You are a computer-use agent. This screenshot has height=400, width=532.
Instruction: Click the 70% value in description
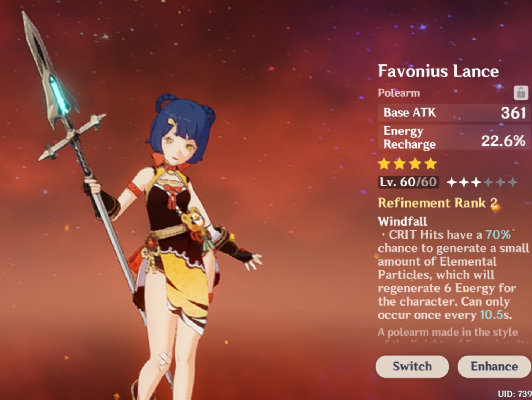(x=498, y=234)
